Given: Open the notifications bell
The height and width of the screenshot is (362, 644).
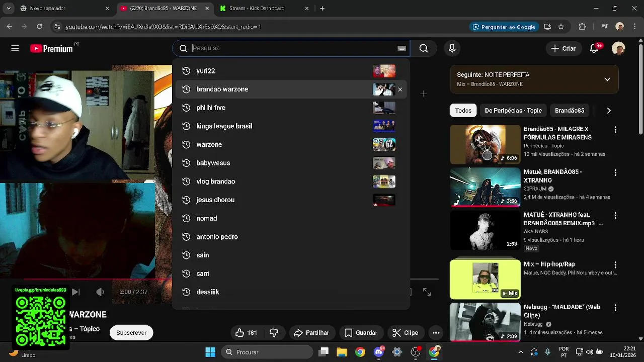Looking at the screenshot, I should [595, 48].
